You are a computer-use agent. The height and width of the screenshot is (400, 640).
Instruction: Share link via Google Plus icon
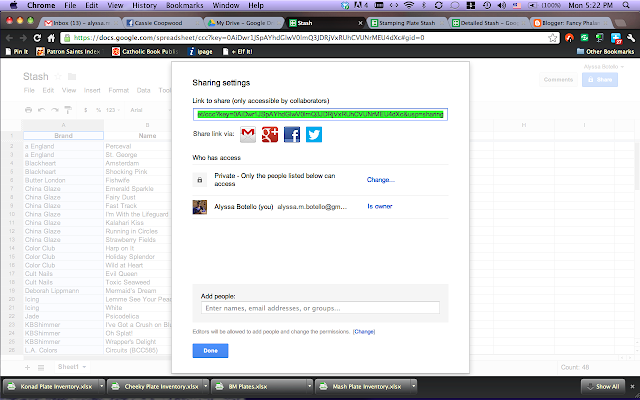270,134
